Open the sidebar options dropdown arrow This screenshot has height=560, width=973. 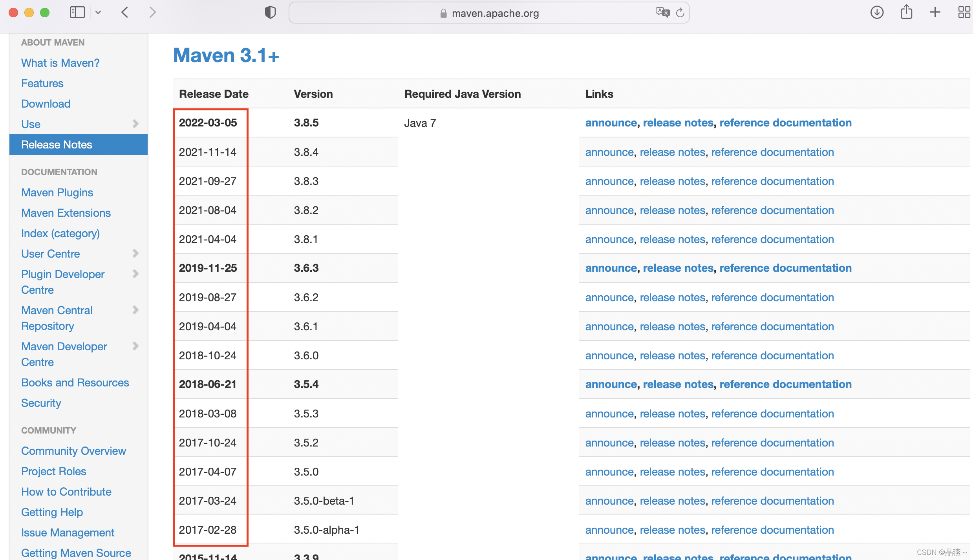click(x=98, y=13)
